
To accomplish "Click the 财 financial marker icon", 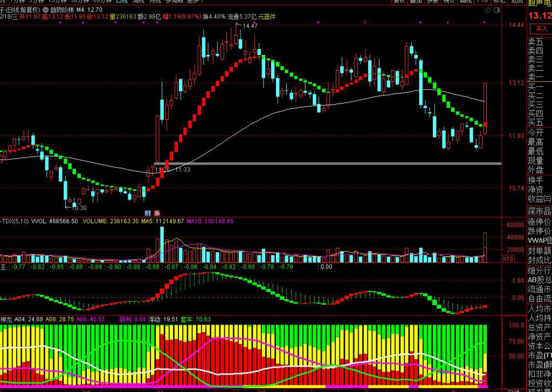I will pyautogui.click(x=148, y=212).
